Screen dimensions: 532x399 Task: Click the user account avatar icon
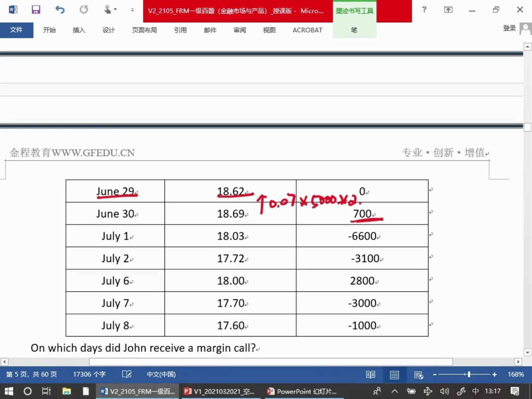525,28
